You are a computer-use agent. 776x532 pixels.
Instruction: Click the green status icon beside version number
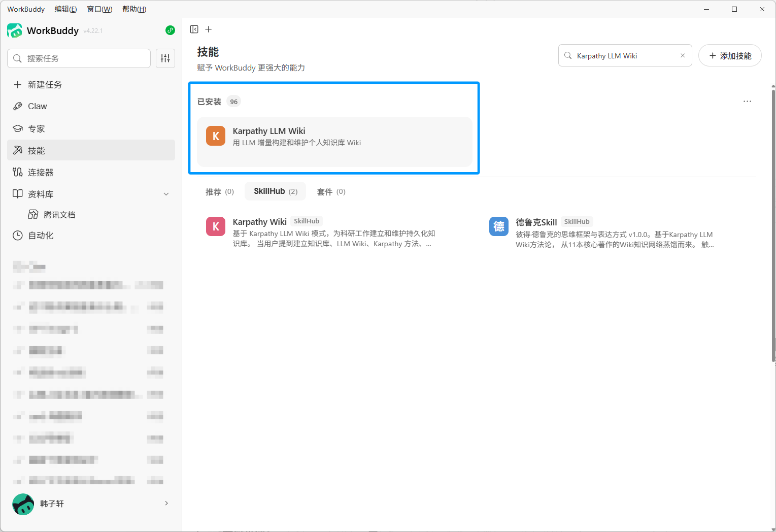171,30
